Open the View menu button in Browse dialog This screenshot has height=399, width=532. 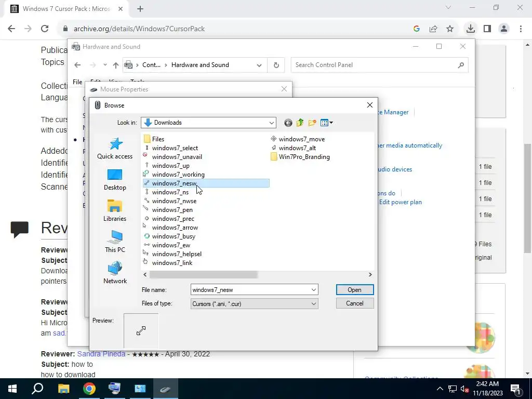326,123
